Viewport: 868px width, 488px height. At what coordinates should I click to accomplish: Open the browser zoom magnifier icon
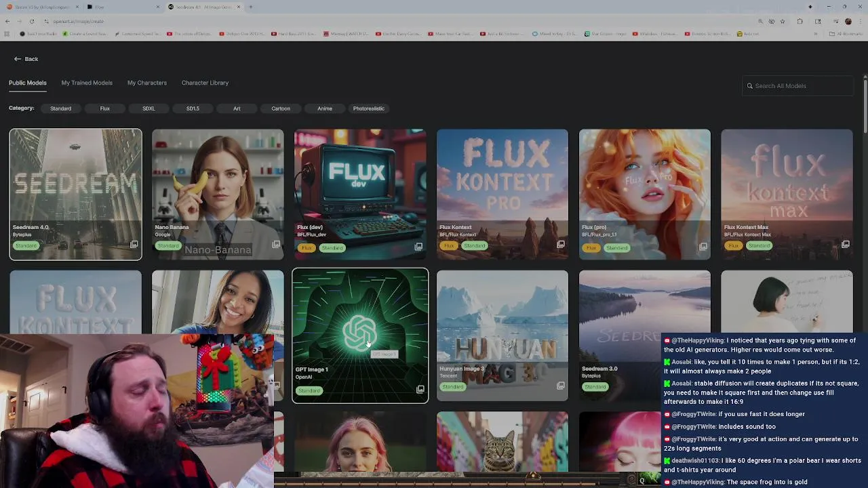tap(760, 21)
